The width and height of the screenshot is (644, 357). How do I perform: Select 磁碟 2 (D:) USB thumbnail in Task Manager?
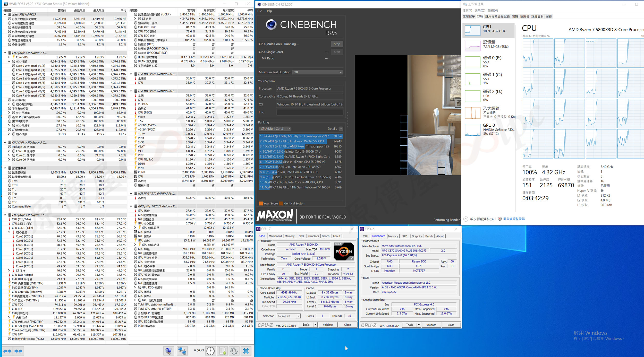click(x=473, y=96)
